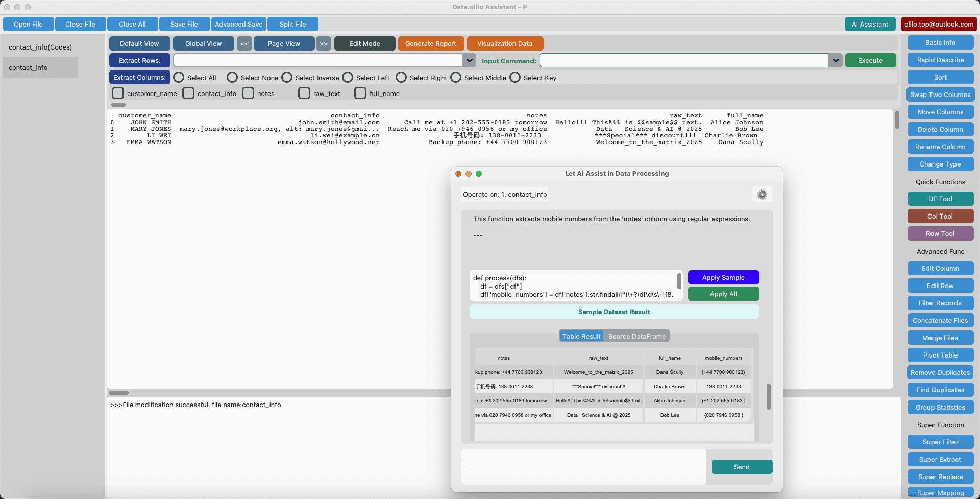Open Generate Report

click(431, 43)
